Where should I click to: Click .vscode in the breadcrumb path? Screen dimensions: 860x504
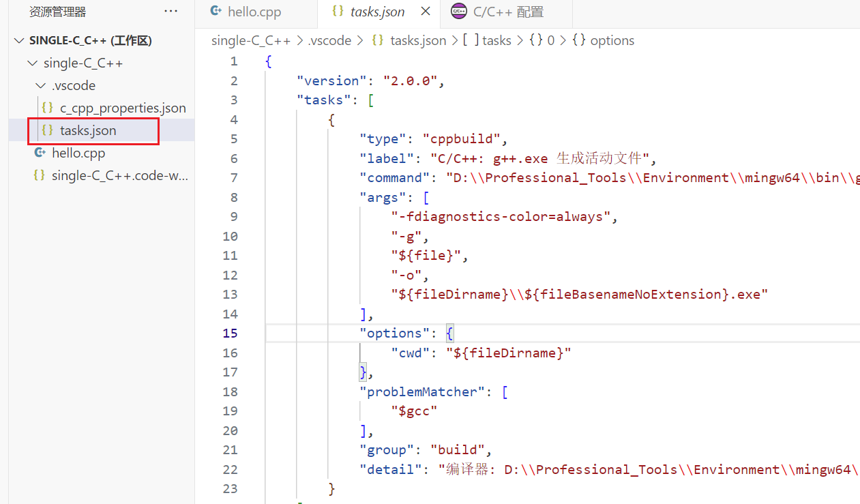(x=329, y=41)
